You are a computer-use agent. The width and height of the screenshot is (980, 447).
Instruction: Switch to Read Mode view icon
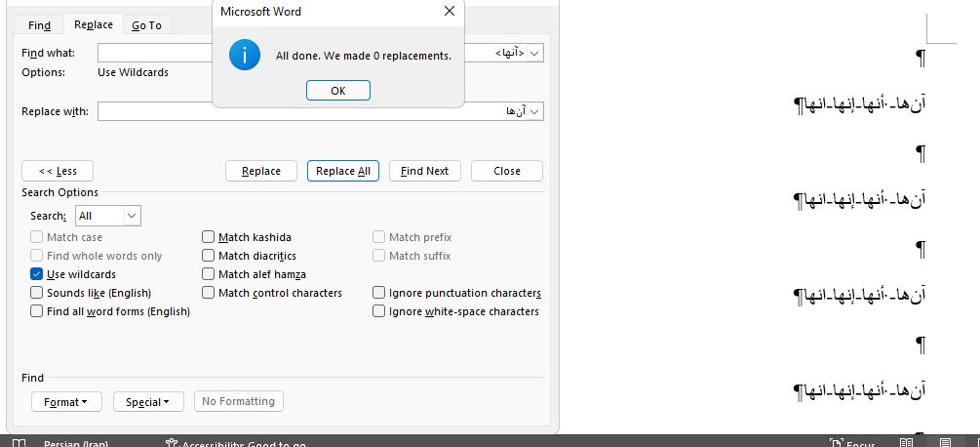click(906, 443)
